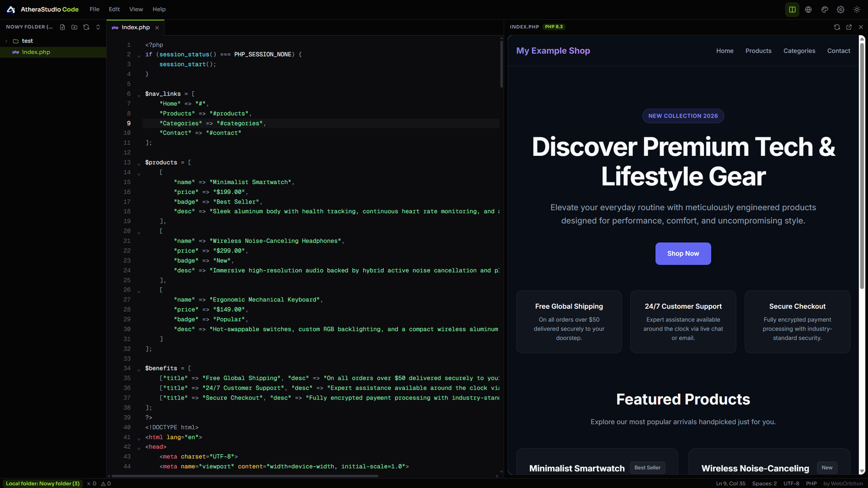
Task: Fold the head tag at line 42
Action: [139, 448]
